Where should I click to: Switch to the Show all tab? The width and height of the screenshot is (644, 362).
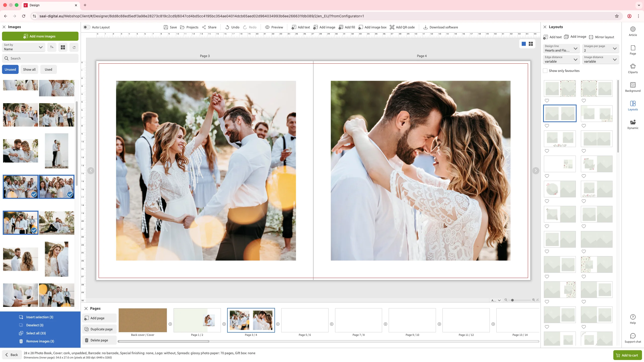(29, 69)
